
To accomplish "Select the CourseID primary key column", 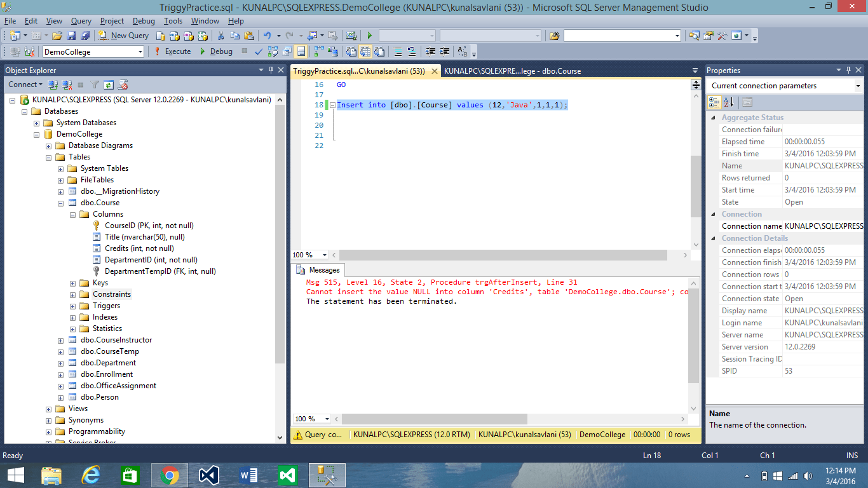I will (x=149, y=226).
